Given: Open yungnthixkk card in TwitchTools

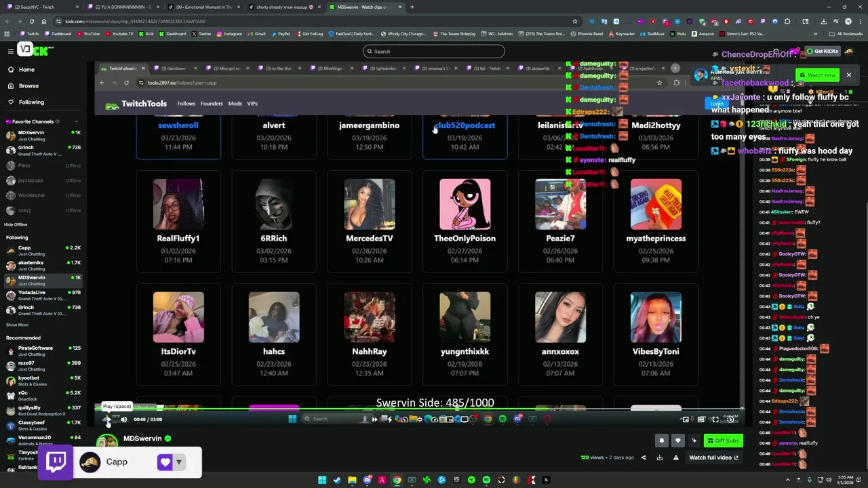Looking at the screenshot, I should click(465, 335).
